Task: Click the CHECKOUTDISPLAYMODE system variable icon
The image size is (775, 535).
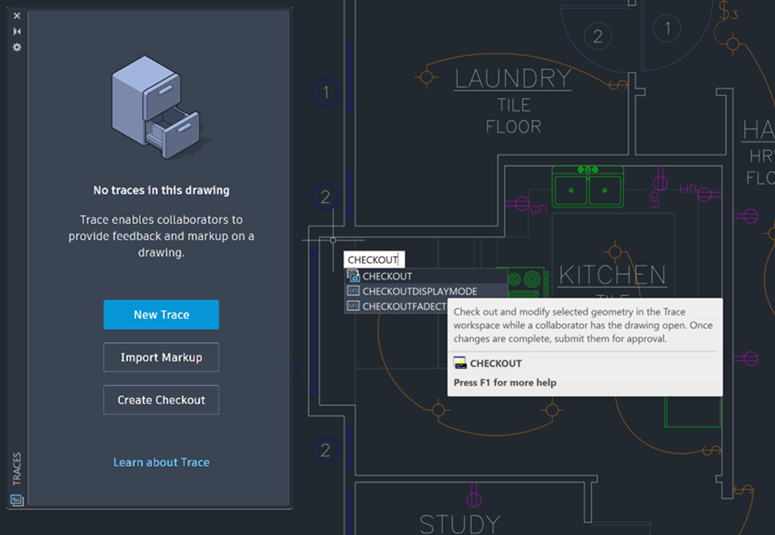Action: point(353,291)
